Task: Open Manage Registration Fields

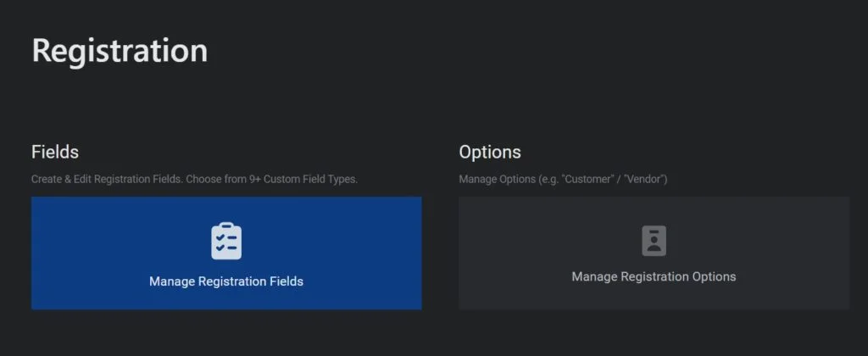Action: click(226, 253)
